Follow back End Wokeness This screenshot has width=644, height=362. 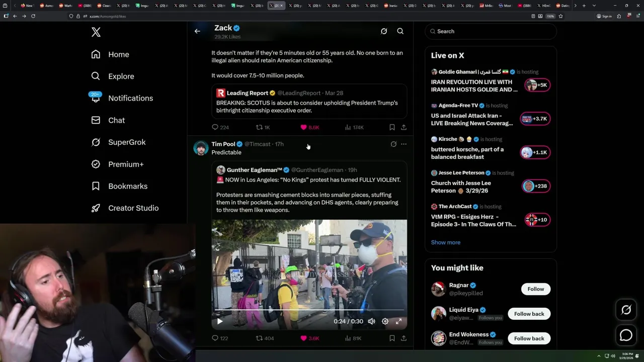(529, 338)
